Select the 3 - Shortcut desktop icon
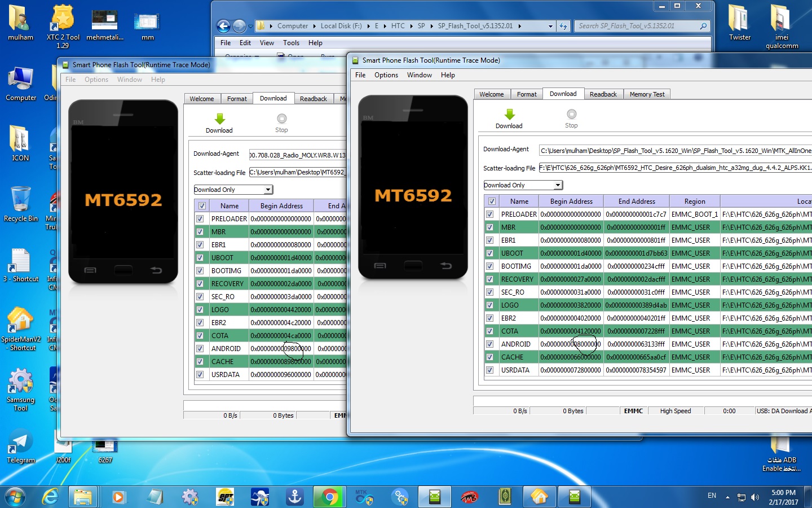812x508 pixels. [x=21, y=265]
